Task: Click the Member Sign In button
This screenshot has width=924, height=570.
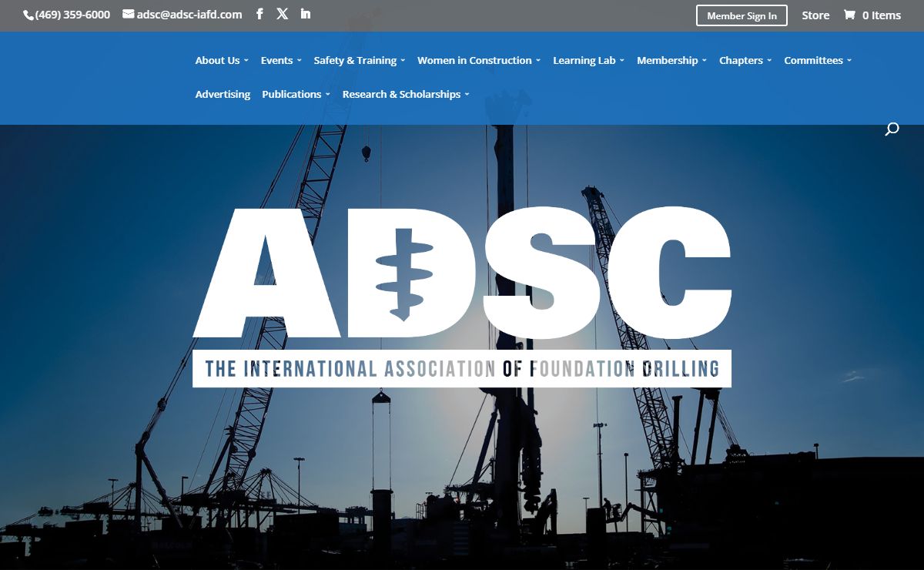Action: [742, 15]
